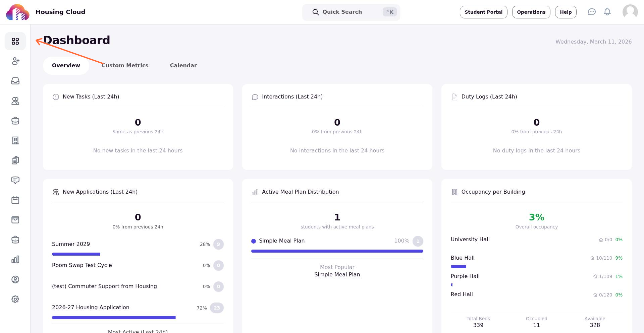644x333 pixels.
Task: Click the Summer 2029 progress bar
Action: [x=76, y=254]
